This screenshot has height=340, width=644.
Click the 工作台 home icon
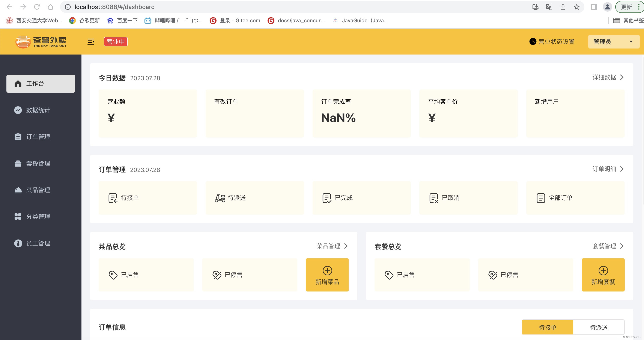[x=18, y=84]
